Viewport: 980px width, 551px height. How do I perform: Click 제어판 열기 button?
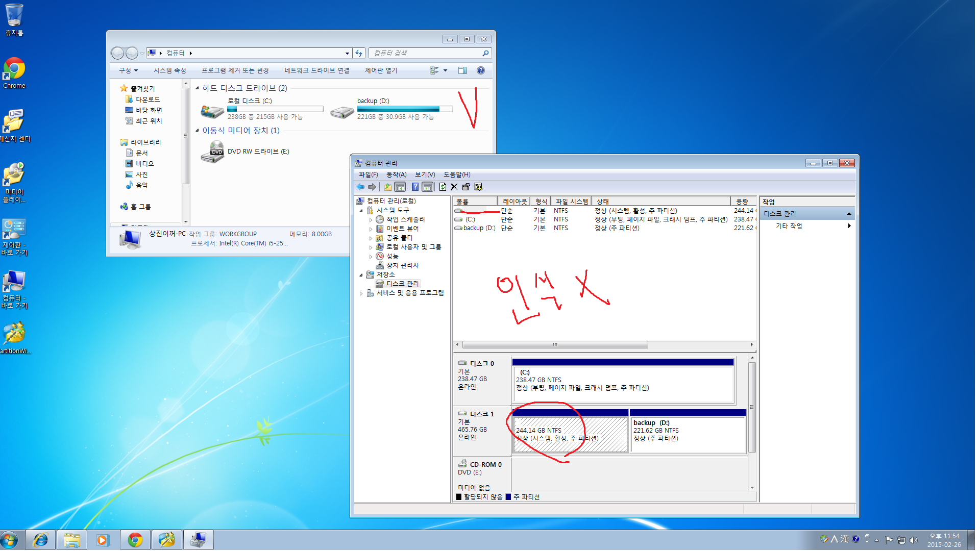(381, 70)
